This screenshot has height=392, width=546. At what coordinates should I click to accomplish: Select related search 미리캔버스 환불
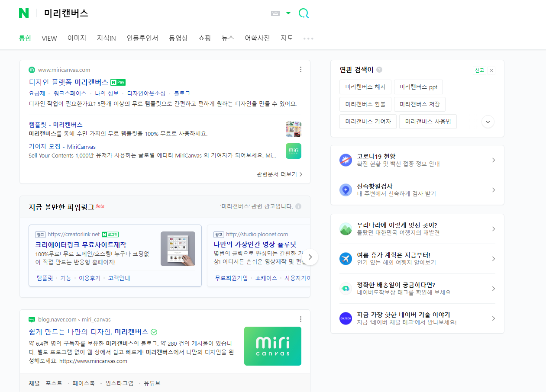(x=365, y=104)
